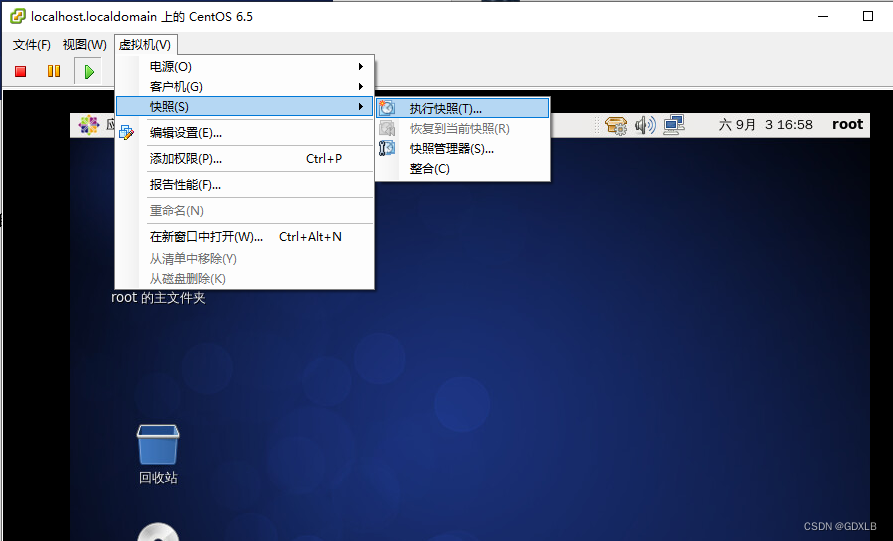Click 从清单中移除(Y) menu item
The image size is (893, 541).
tap(245, 259)
